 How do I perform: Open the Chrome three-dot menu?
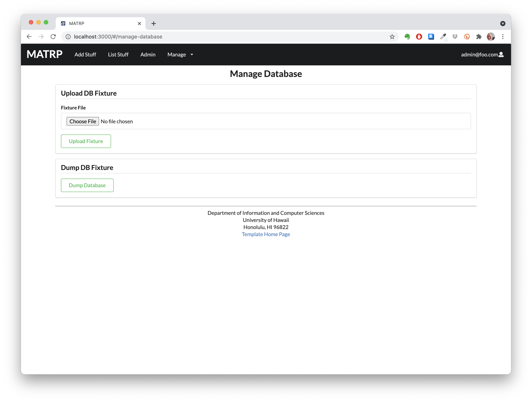point(503,37)
